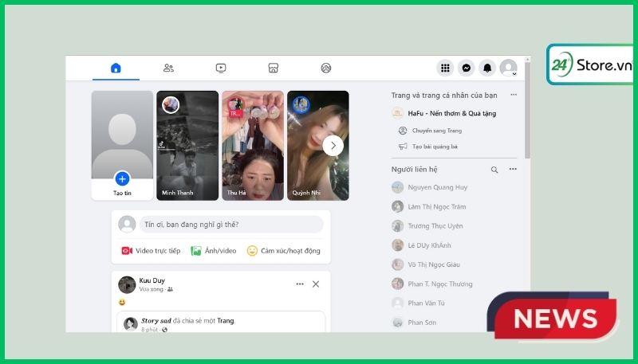Open the notifications bell
Viewport: 638px width, 364px height.
tap(487, 68)
